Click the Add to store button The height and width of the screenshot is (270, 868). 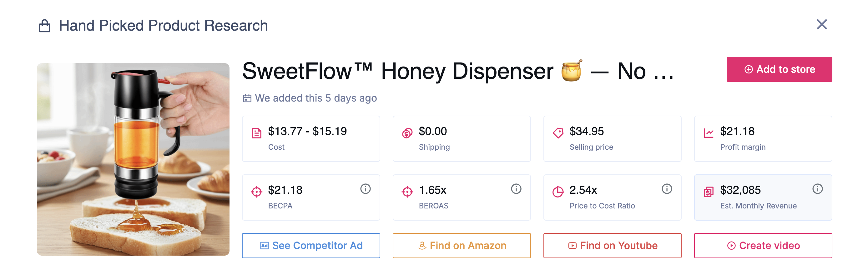pos(779,69)
